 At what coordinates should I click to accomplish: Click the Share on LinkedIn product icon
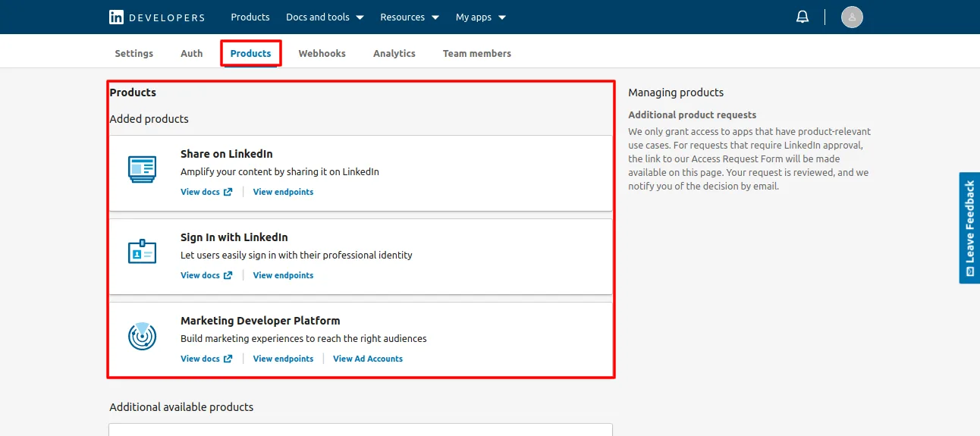tap(142, 169)
